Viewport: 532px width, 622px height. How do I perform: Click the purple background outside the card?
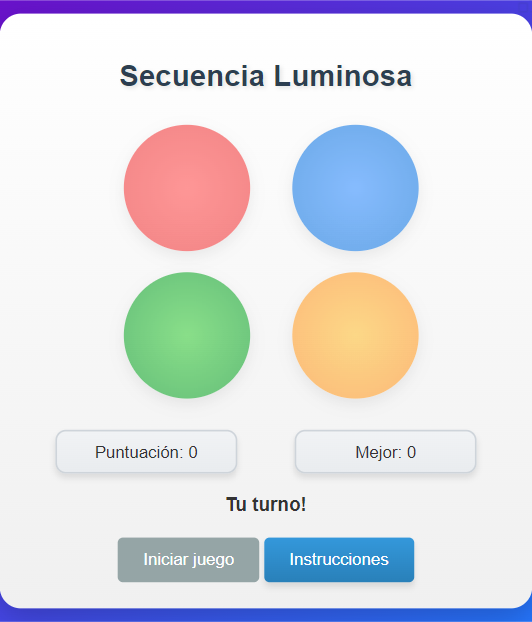(266, 615)
